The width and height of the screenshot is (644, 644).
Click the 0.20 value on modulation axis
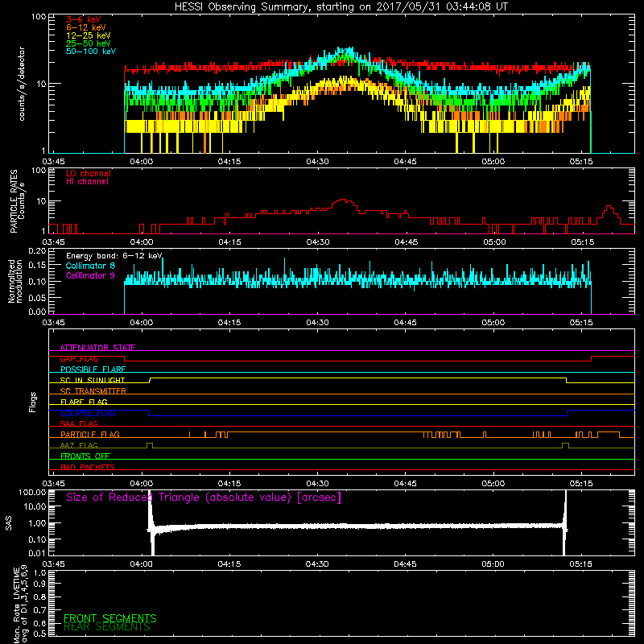point(37,250)
